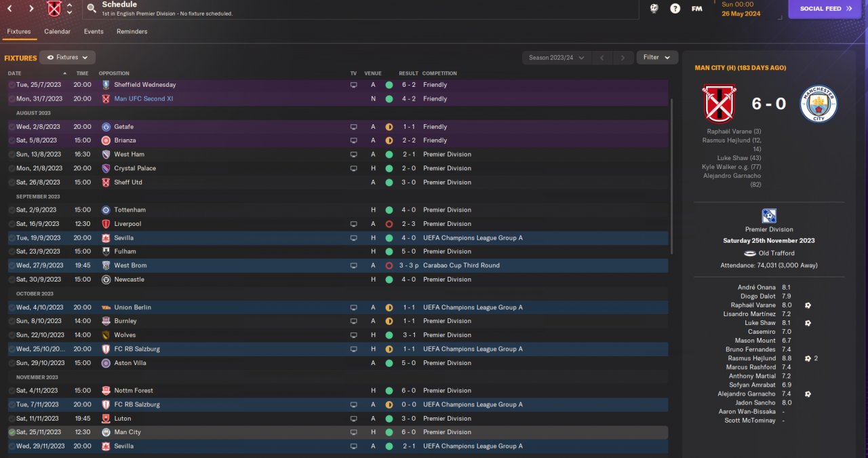
Task: Click result indicator on the Liverpool row
Action: (389, 224)
